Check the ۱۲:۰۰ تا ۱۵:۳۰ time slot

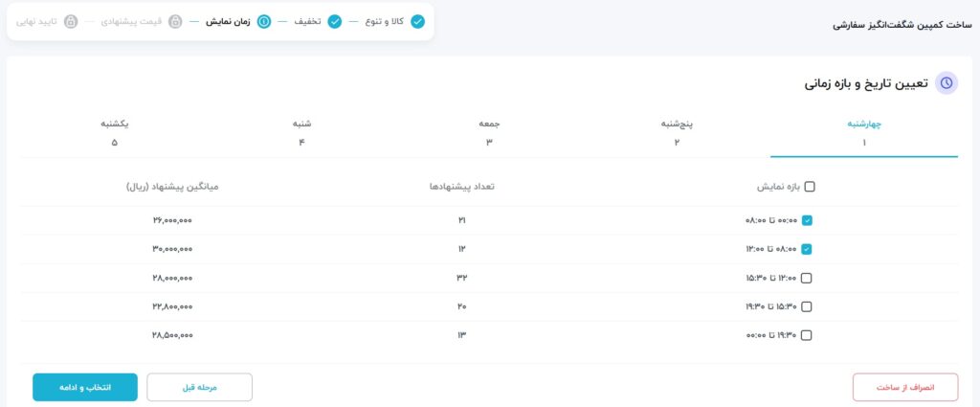[x=807, y=279]
